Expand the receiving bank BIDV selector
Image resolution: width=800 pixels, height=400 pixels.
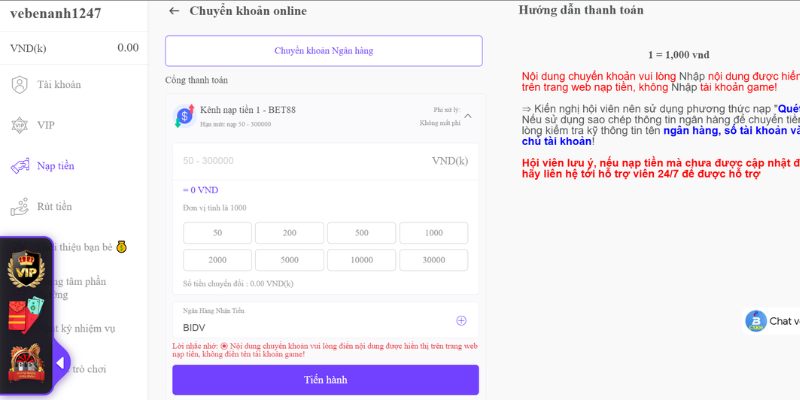click(x=461, y=321)
